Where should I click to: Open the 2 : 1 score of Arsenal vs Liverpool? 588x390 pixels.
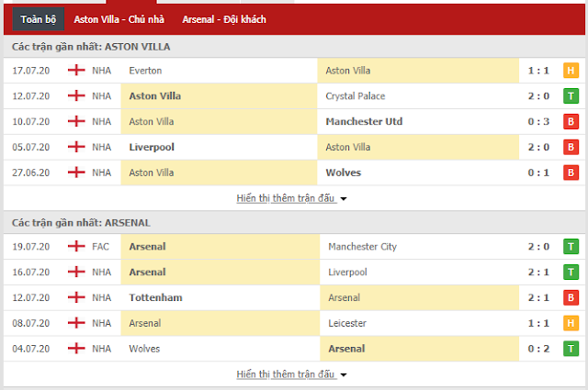[x=538, y=272]
